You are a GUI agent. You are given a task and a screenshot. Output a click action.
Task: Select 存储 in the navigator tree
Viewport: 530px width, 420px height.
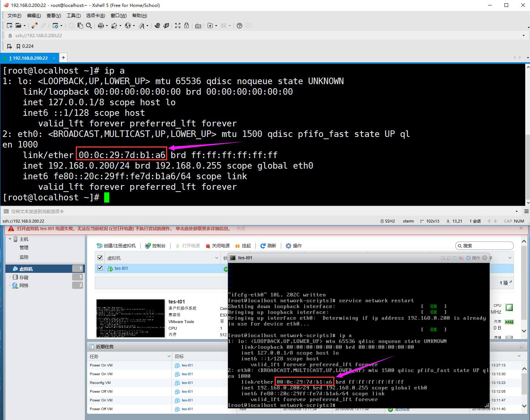[24, 277]
